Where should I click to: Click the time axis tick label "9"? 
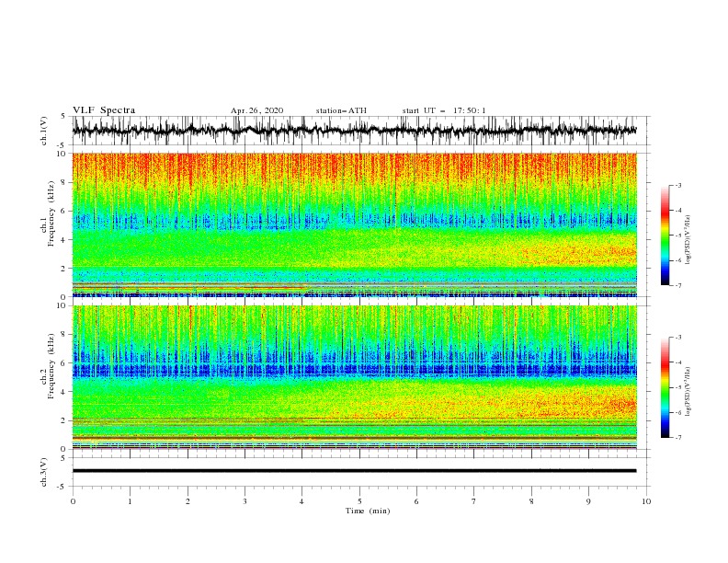[x=588, y=501]
